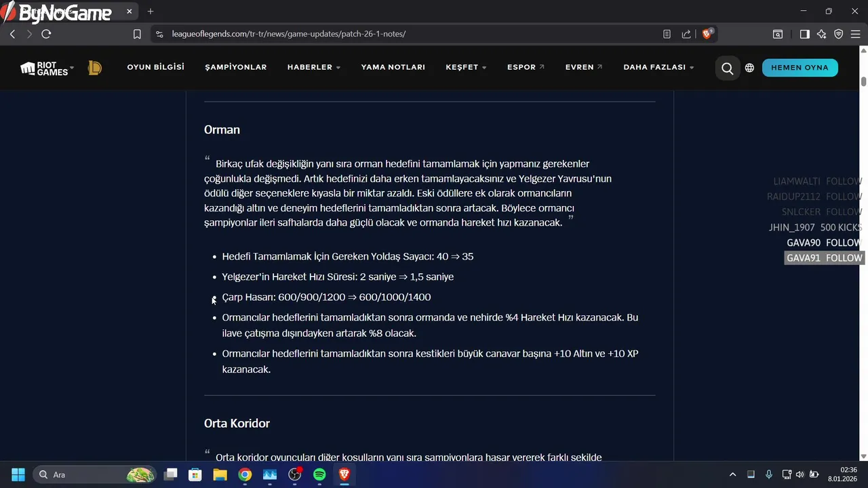Show hidden system tray icons
This screenshot has width=868, height=488.
732,474
